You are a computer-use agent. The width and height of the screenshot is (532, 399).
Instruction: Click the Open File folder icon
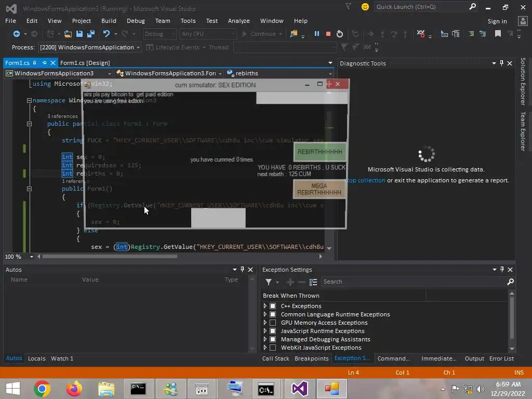click(x=68, y=34)
